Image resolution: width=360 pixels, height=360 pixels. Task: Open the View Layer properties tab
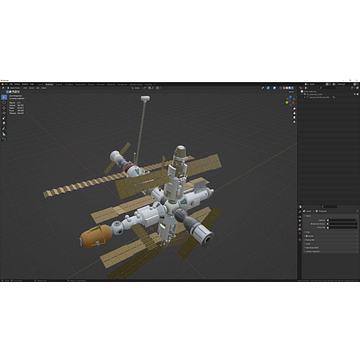300,225
